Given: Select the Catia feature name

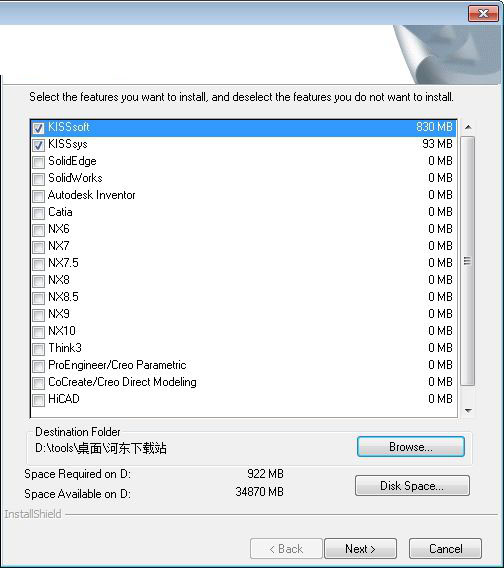Looking at the screenshot, I should (60, 212).
